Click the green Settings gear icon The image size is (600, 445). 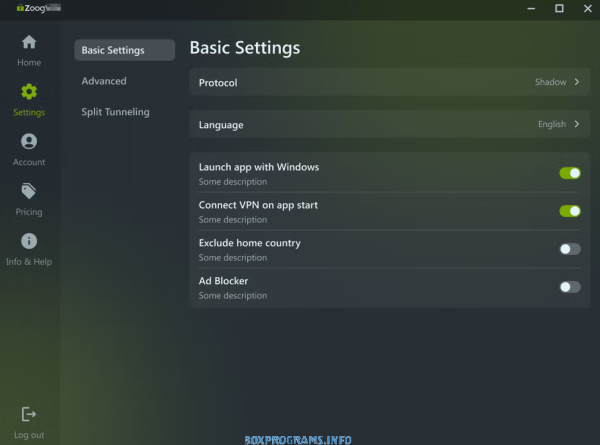point(29,92)
